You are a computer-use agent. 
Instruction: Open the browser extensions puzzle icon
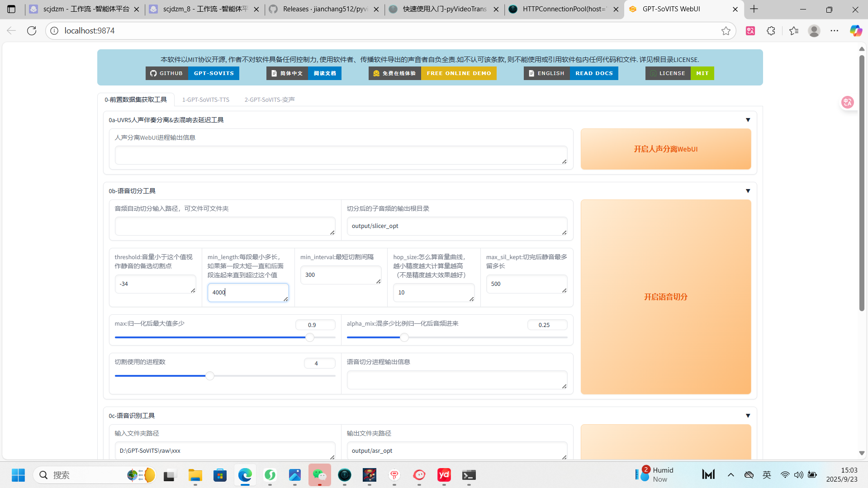click(x=771, y=31)
